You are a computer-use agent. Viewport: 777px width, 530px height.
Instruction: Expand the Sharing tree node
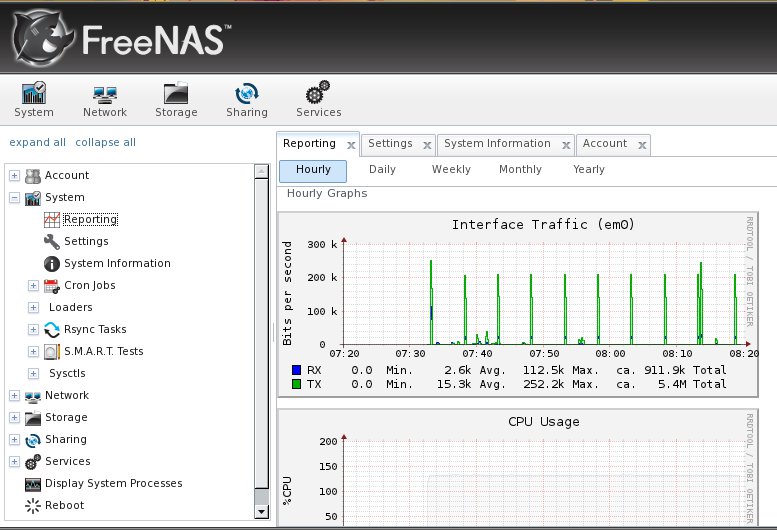[x=14, y=439]
